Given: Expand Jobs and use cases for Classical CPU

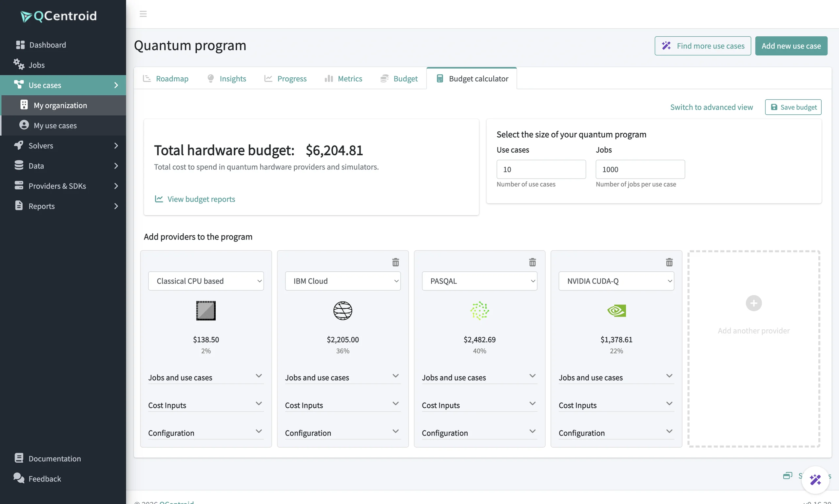Looking at the screenshot, I should [206, 377].
